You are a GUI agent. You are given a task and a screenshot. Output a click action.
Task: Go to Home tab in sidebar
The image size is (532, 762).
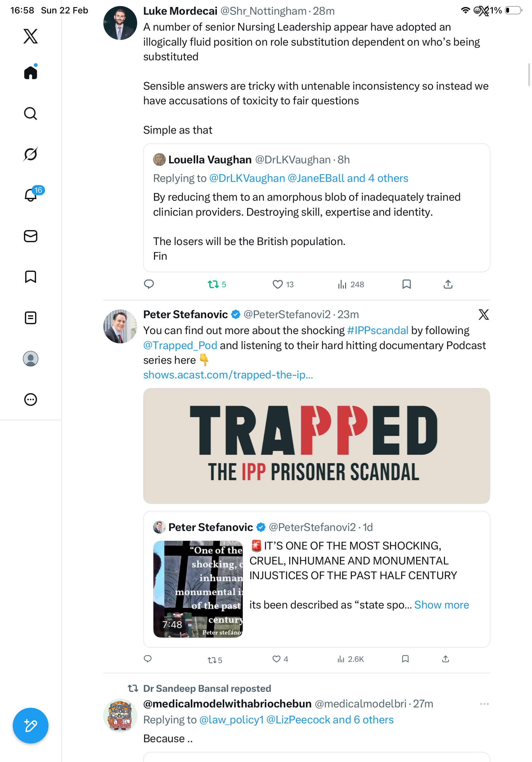click(31, 73)
